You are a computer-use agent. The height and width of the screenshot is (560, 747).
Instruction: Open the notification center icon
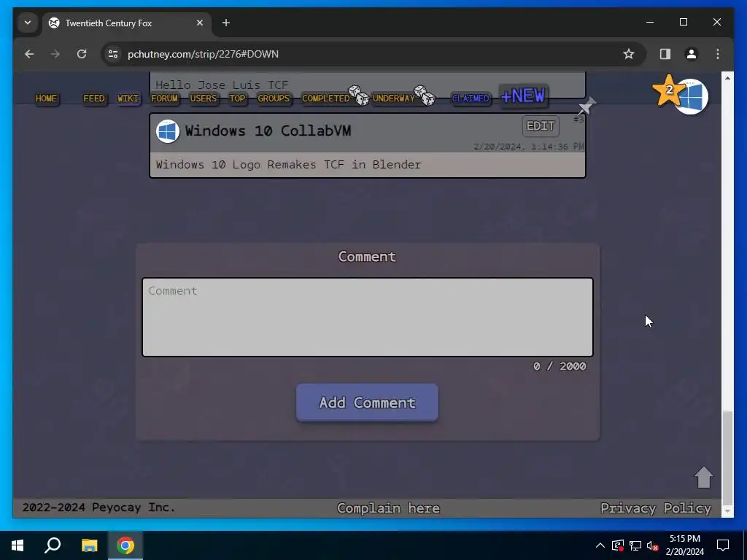tap(723, 545)
